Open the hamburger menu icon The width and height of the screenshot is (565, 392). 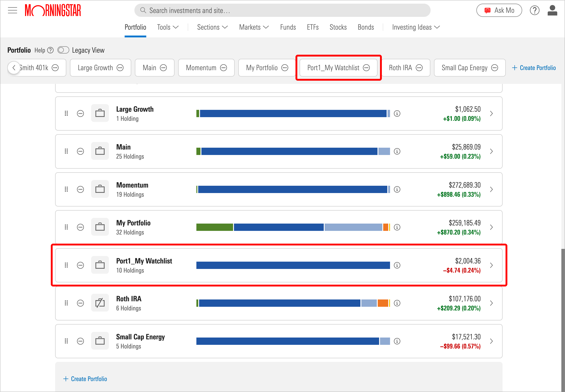(x=13, y=10)
